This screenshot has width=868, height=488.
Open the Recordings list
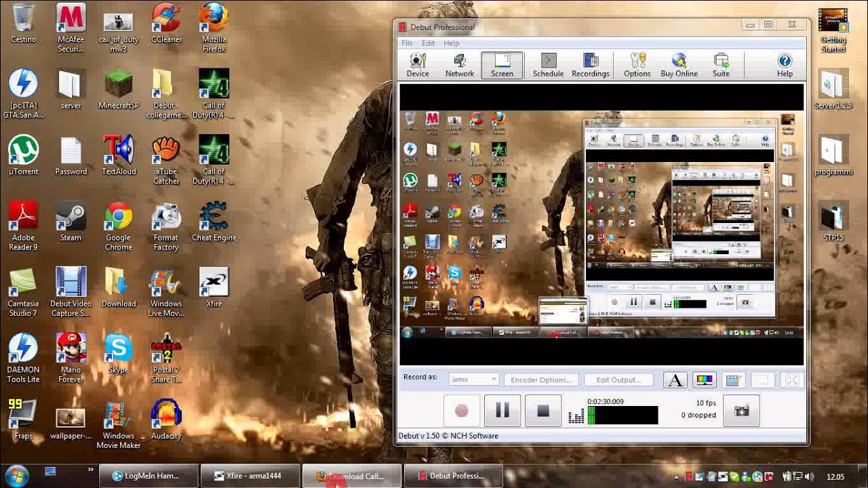tap(590, 65)
